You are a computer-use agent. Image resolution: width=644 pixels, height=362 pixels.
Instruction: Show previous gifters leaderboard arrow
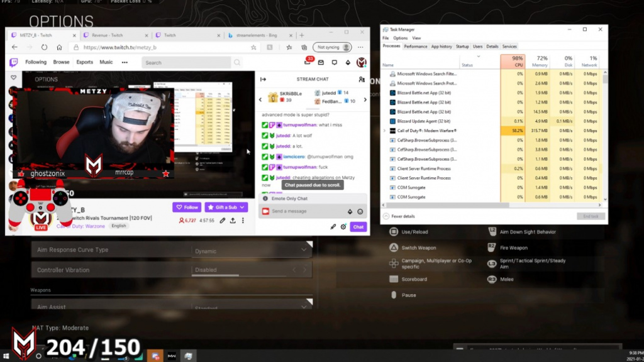(260, 100)
